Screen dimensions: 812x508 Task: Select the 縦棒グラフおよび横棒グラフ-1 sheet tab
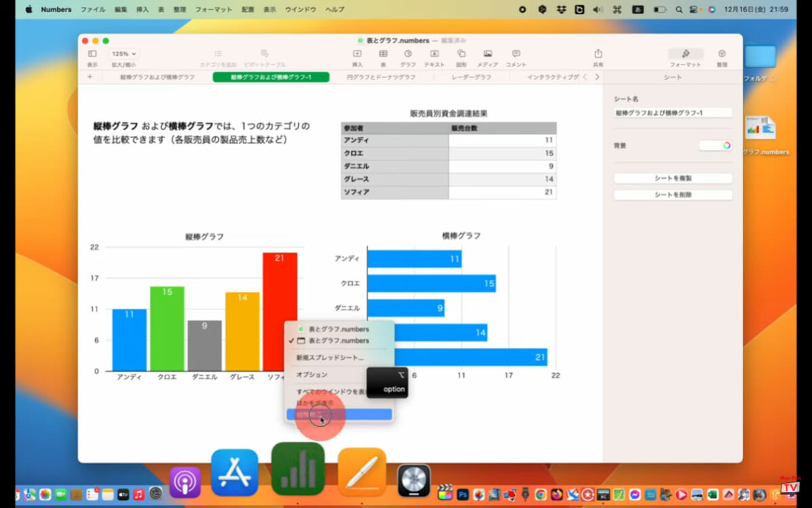click(271, 77)
